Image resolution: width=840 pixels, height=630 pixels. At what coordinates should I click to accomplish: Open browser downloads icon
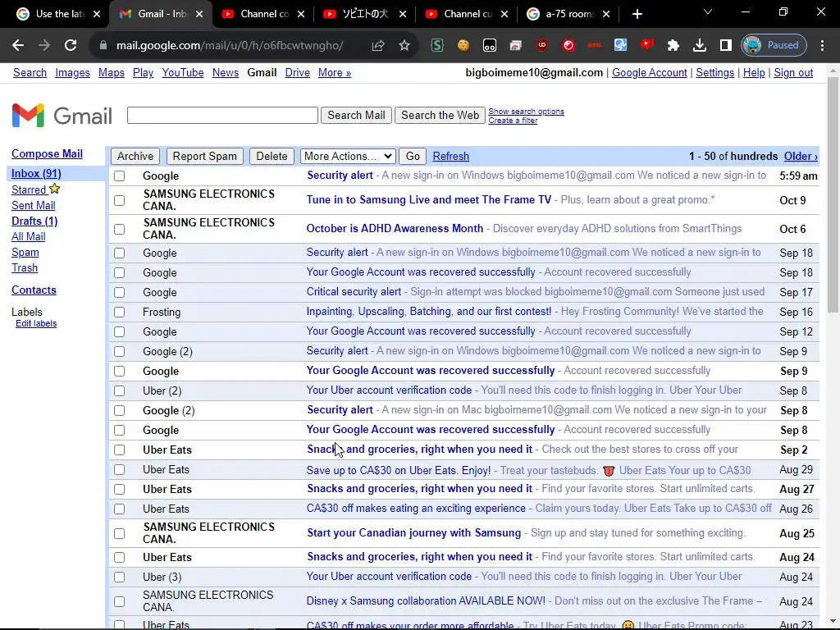700,46
